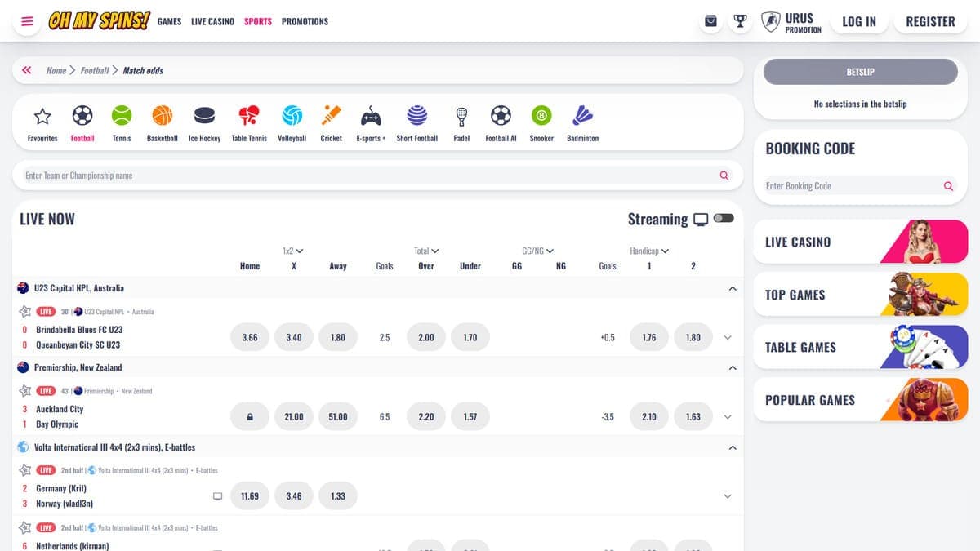Open the Sports menu item
Viewport: 980px width, 551px height.
(x=258, y=21)
